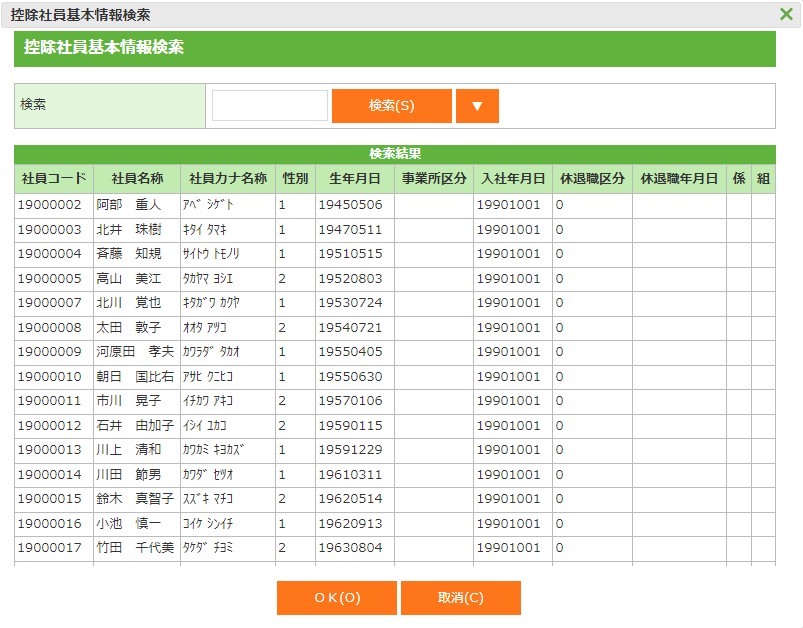Click the name 市川 晃子
This screenshot has width=803, height=628.
click(129, 401)
